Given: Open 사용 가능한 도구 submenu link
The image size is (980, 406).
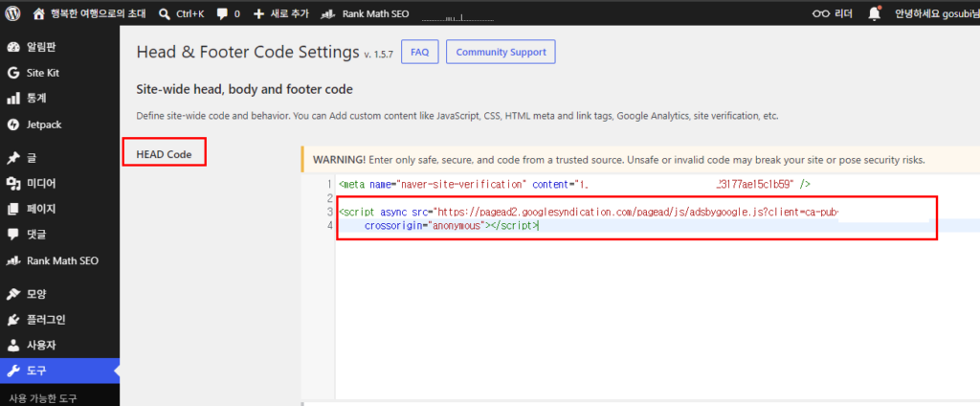Looking at the screenshot, I should coord(42,398).
